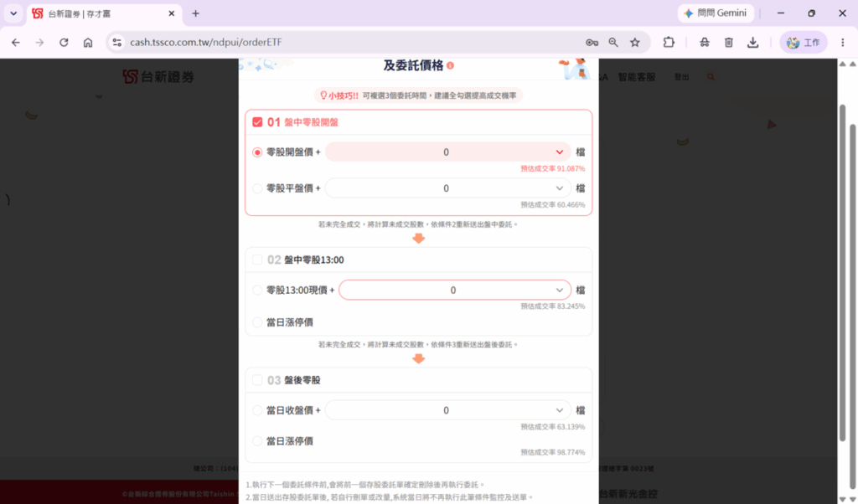Go to browser home page
The image size is (858, 504).
pyautogui.click(x=87, y=43)
